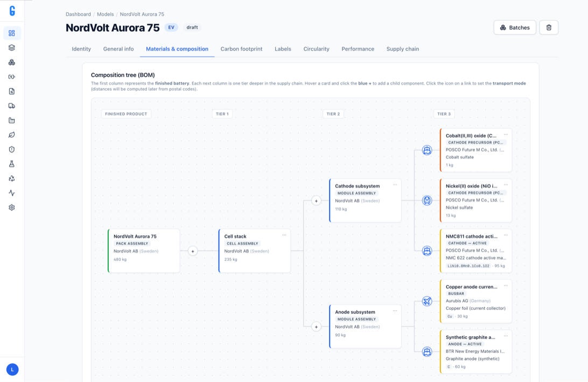Open the boxes icon in the sidebar
The width and height of the screenshot is (588, 382).
(x=12, y=62)
